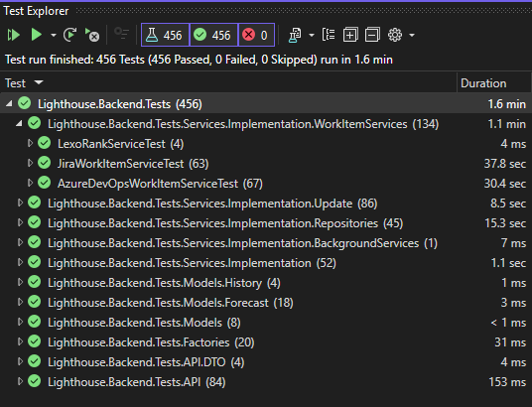Select the WorkItemServices (134) row text
Viewport: 532px width, 407px height.
243,124
